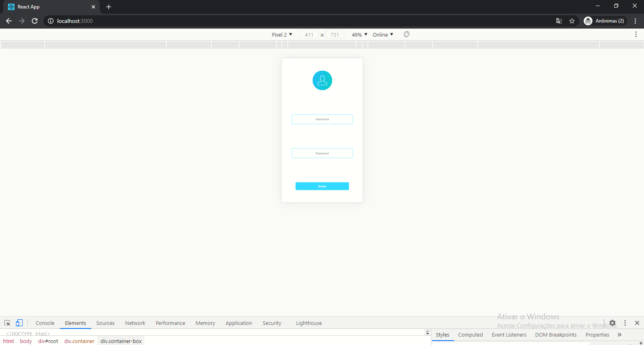Click the Password input field
Image resolution: width=644 pixels, height=345 pixels.
pos(322,153)
